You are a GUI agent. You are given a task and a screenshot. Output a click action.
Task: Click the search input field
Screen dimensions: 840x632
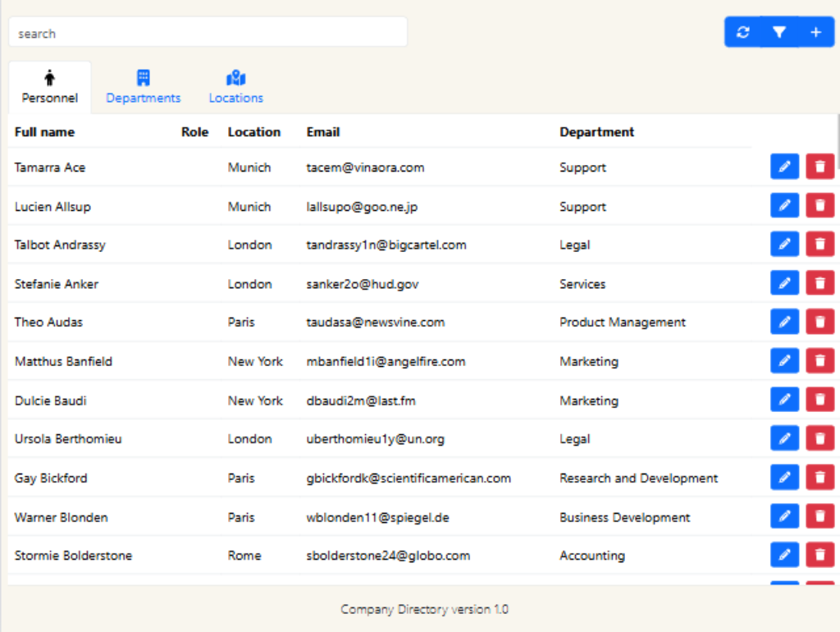[x=208, y=31]
